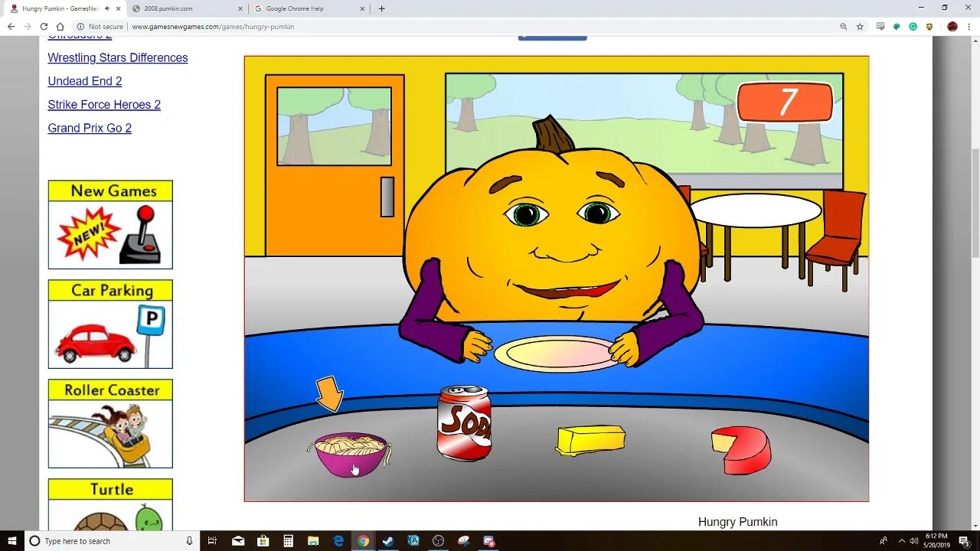980x551 pixels.
Task: Open File Explorer on the taskbar
Action: tap(313, 541)
